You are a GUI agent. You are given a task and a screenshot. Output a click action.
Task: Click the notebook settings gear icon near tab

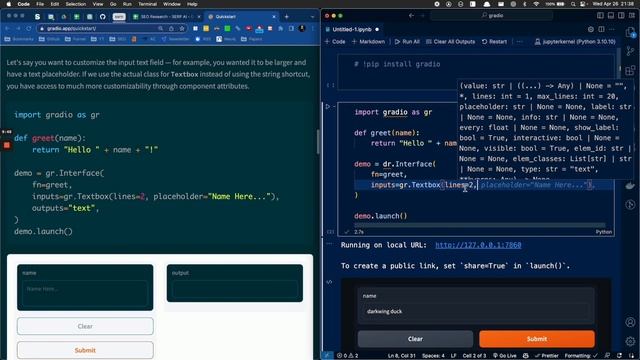click(591, 29)
